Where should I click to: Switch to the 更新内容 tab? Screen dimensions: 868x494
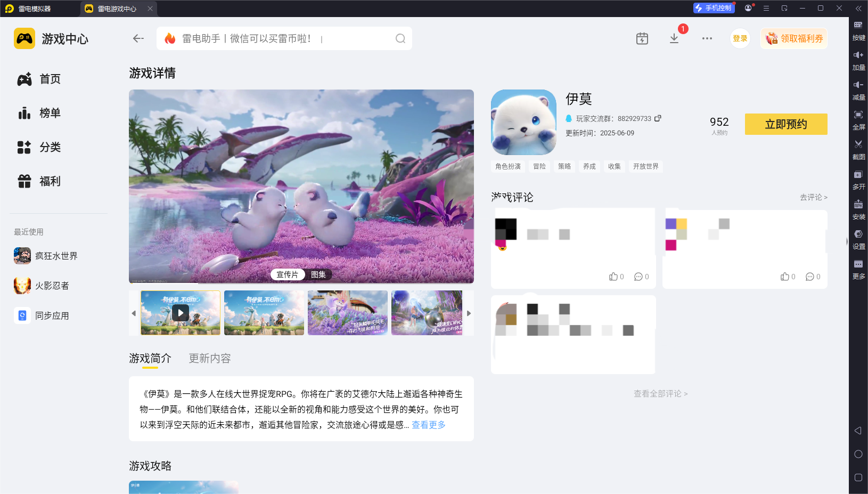209,358
